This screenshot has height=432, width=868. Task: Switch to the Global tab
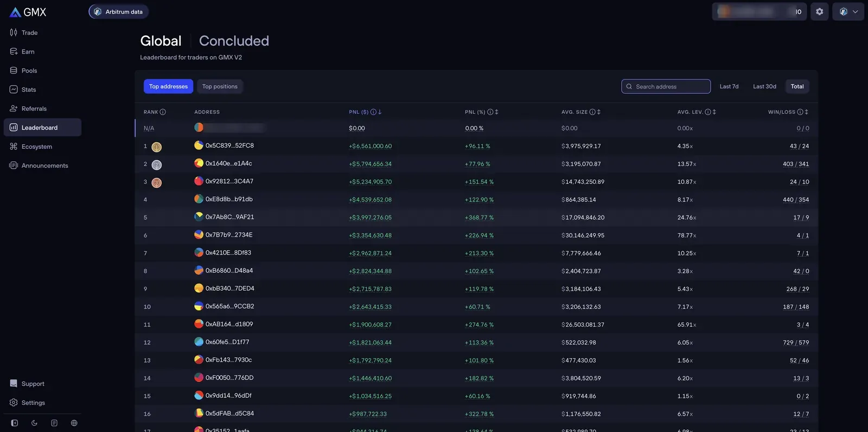click(x=161, y=41)
